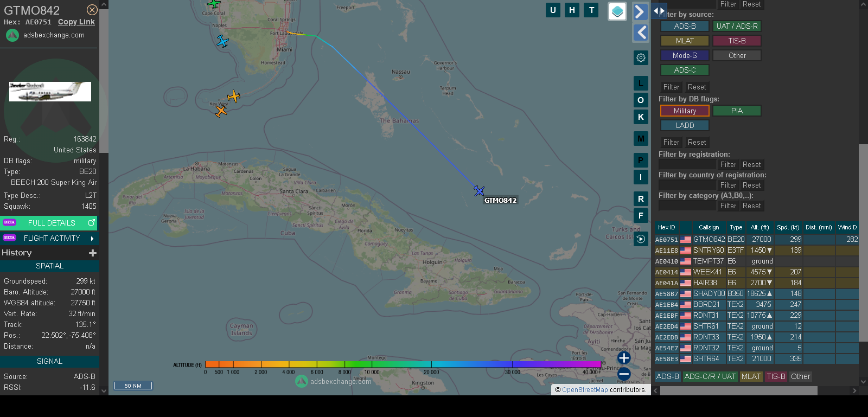The width and height of the screenshot is (868, 417).
Task: Sort the table by Callsign column
Action: [x=709, y=227]
